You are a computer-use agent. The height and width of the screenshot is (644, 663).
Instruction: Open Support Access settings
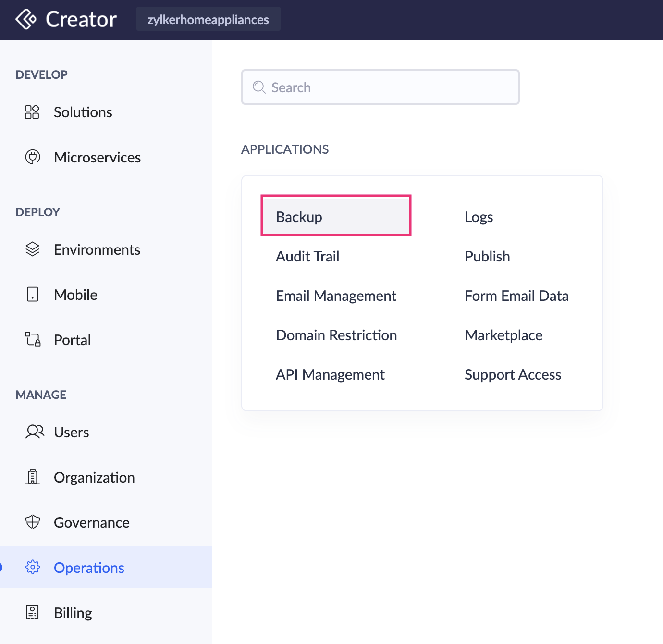pyautogui.click(x=513, y=374)
